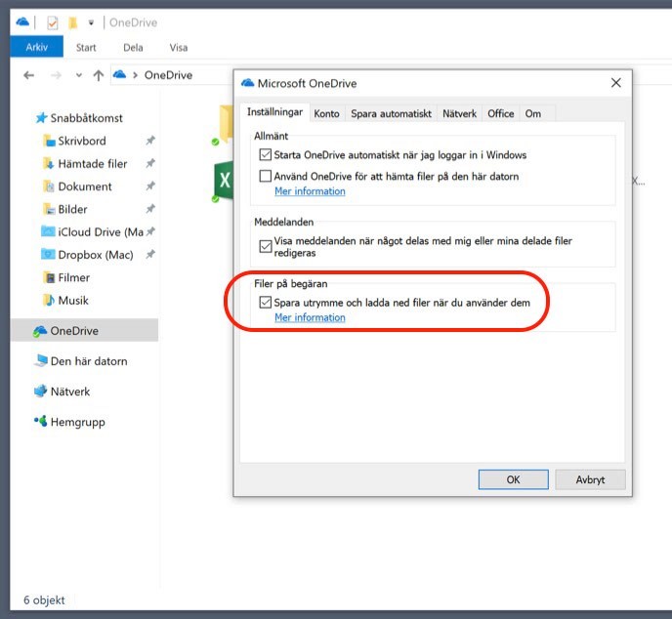Switch to the Om tab
The height and width of the screenshot is (619, 672).
click(x=532, y=113)
